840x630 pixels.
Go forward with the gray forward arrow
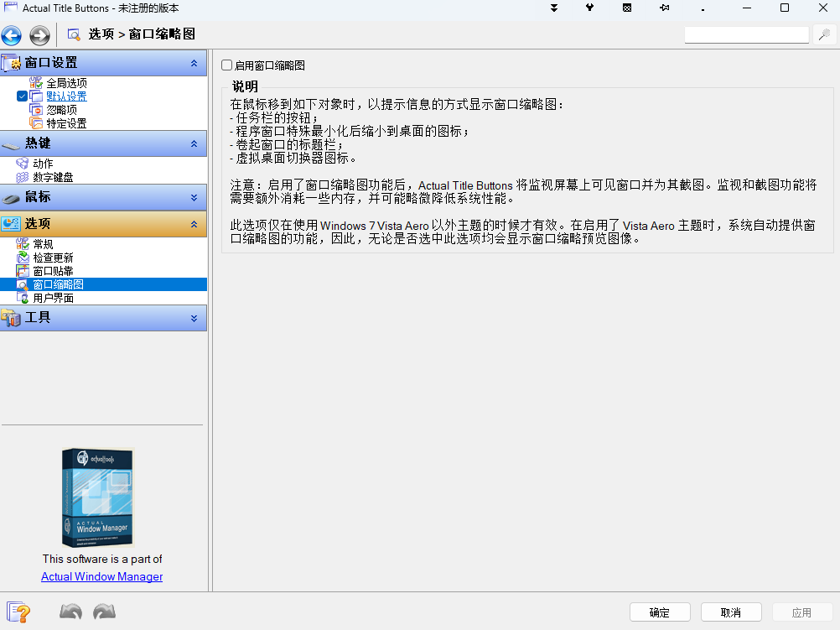point(39,35)
